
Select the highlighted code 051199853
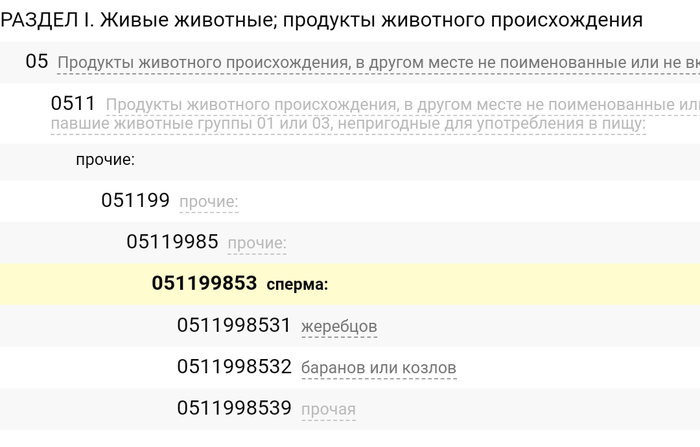[x=204, y=284]
